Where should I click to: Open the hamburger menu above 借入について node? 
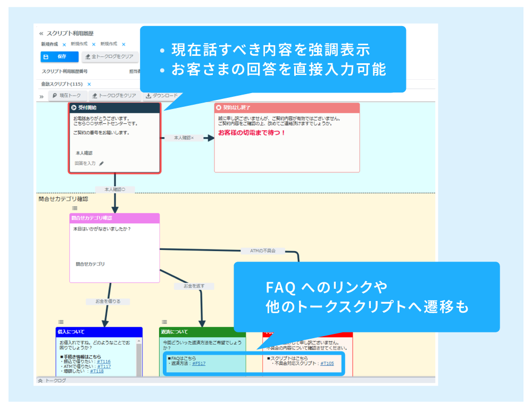60,321
